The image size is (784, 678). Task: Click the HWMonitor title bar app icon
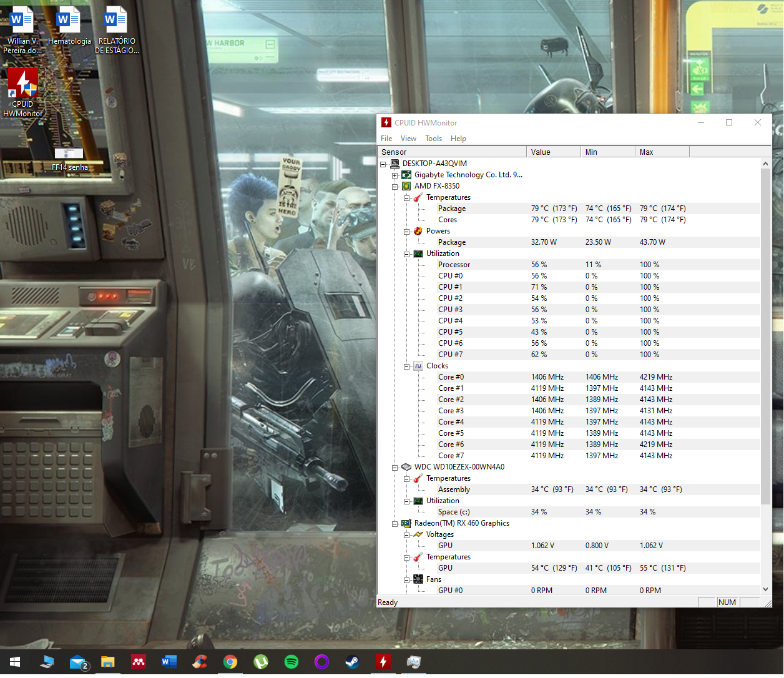(x=386, y=122)
